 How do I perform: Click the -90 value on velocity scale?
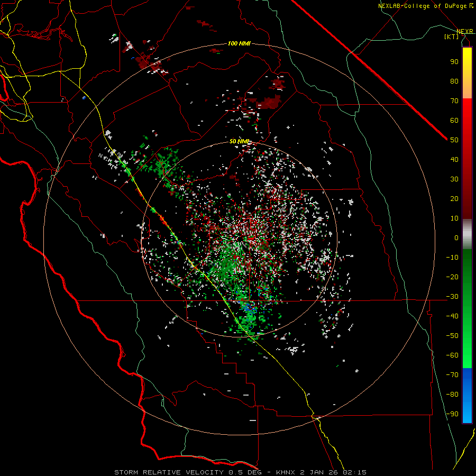452,414
